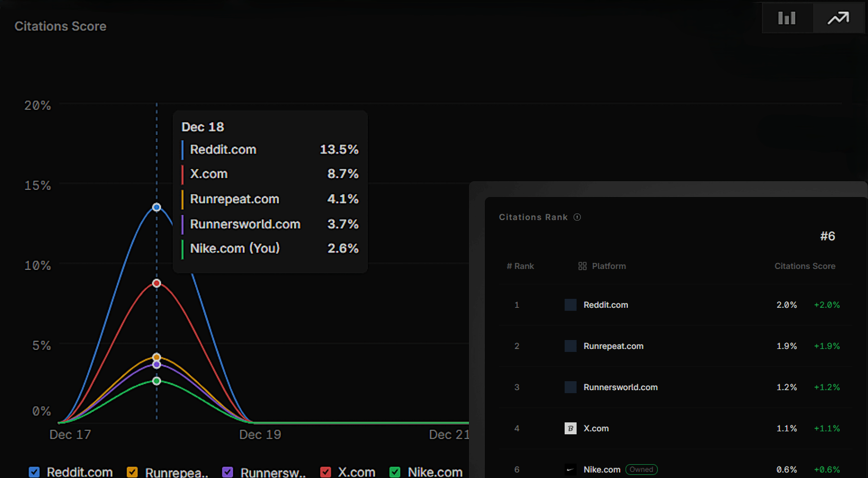This screenshot has height=478, width=868.
Task: Click the Runnersworld.com favicon in rank table
Action: pyautogui.click(x=571, y=387)
